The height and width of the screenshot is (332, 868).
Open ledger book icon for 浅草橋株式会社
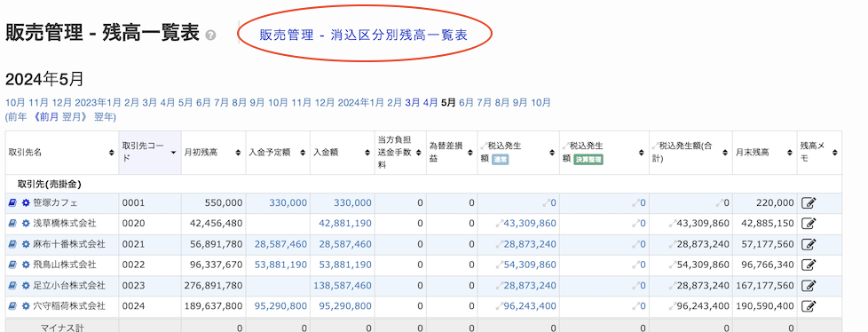tap(12, 224)
